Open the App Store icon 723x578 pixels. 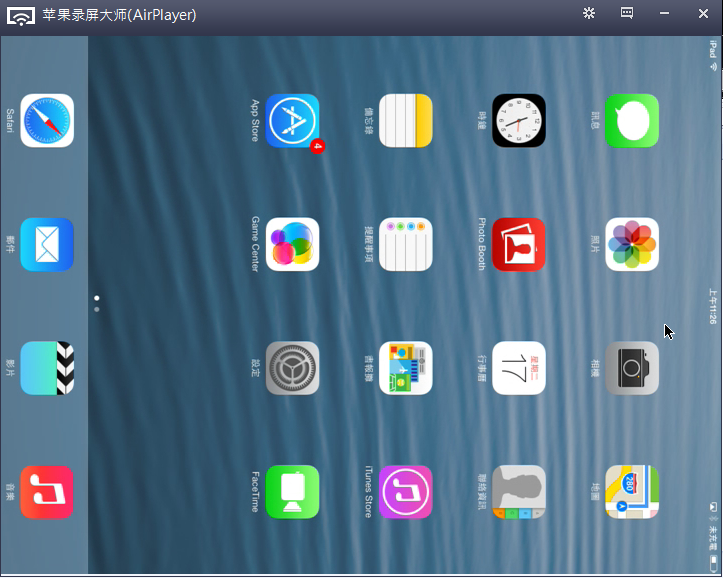pyautogui.click(x=292, y=121)
